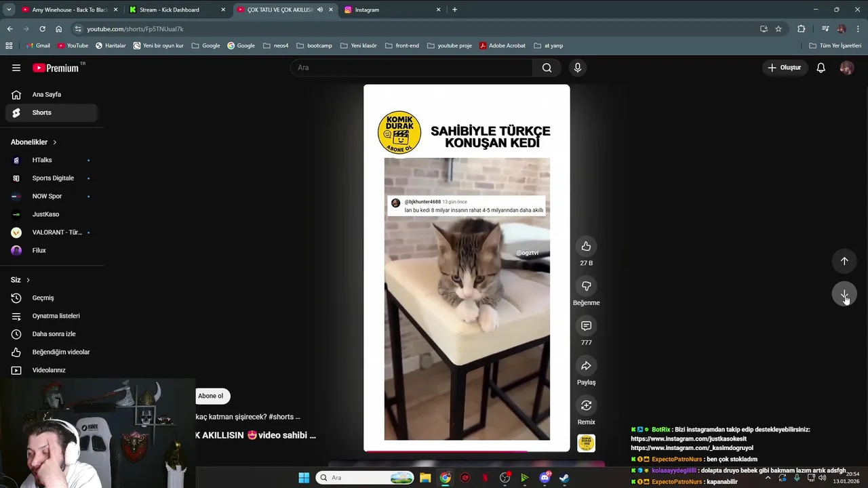Screen dimensions: 868x488
Task: Open the YouTube guide hamburger menu
Action: tap(16, 68)
